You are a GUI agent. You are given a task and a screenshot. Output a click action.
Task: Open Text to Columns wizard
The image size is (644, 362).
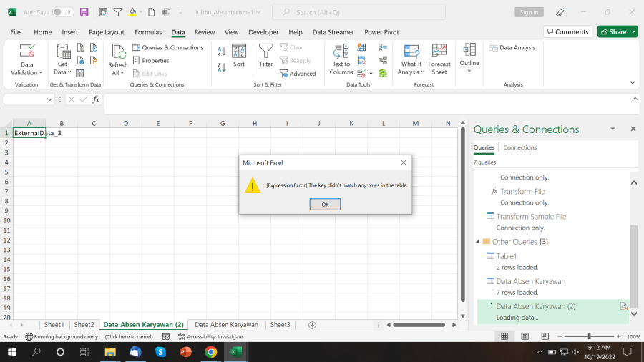pyautogui.click(x=341, y=59)
